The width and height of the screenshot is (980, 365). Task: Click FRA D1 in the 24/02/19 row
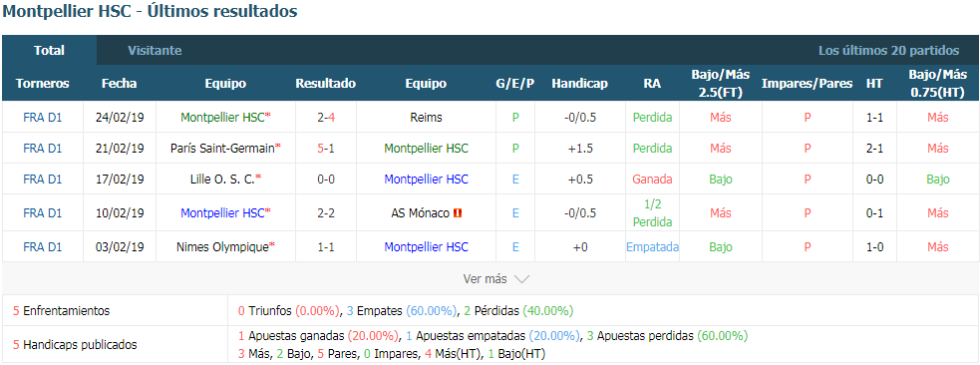pyautogui.click(x=43, y=117)
